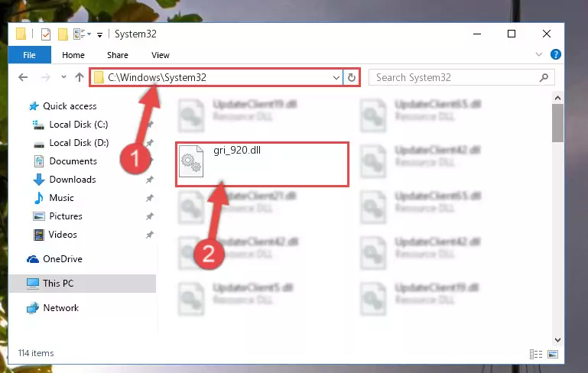Click the Properties checkmark icon in title bar

(x=46, y=34)
